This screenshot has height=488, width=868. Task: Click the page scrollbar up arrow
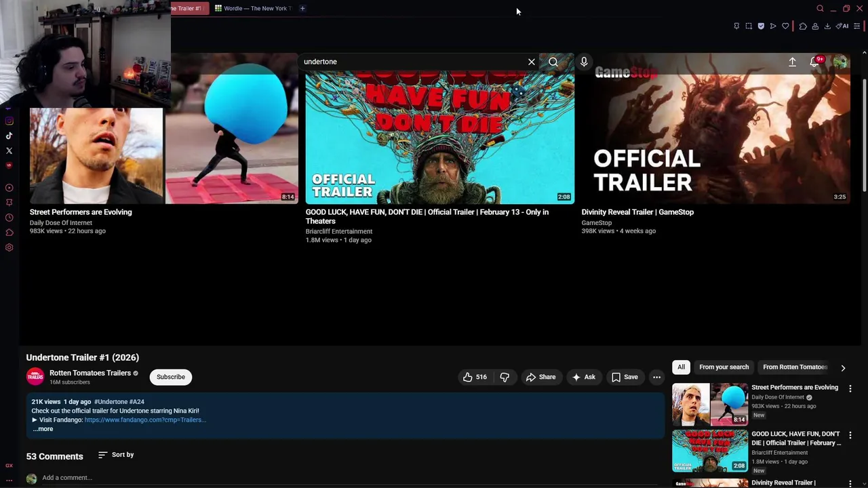pos(865,53)
